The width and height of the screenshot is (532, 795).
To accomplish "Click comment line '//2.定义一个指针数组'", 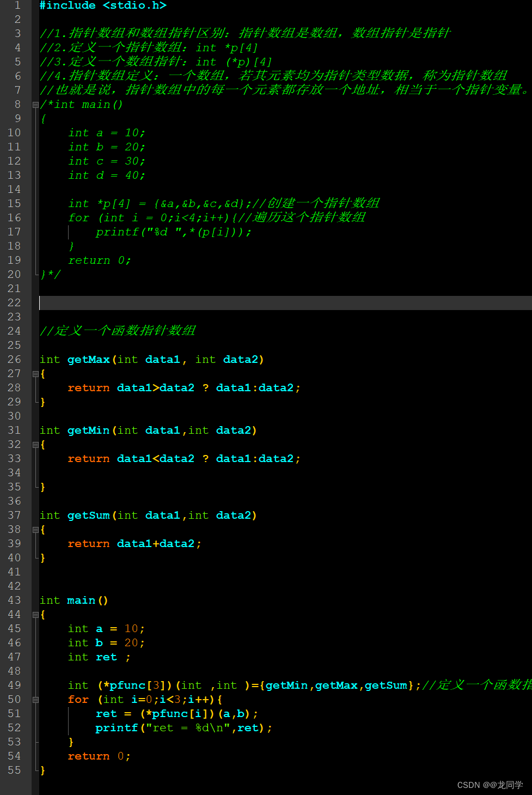I will tap(149, 48).
